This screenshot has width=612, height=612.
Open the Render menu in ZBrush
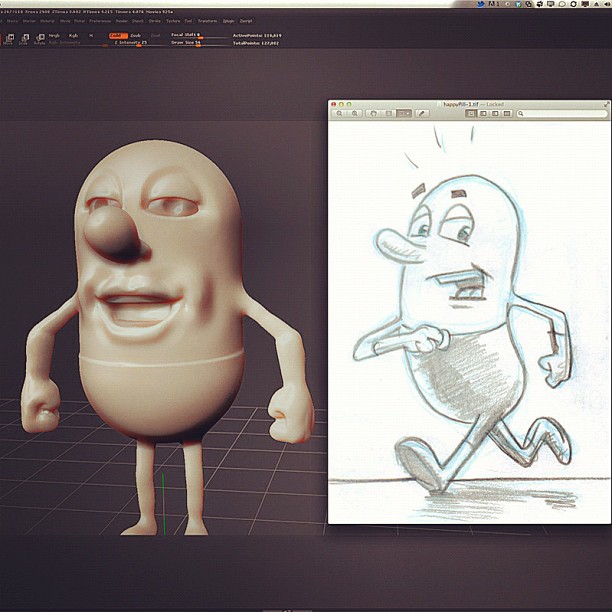pyautogui.click(x=122, y=21)
